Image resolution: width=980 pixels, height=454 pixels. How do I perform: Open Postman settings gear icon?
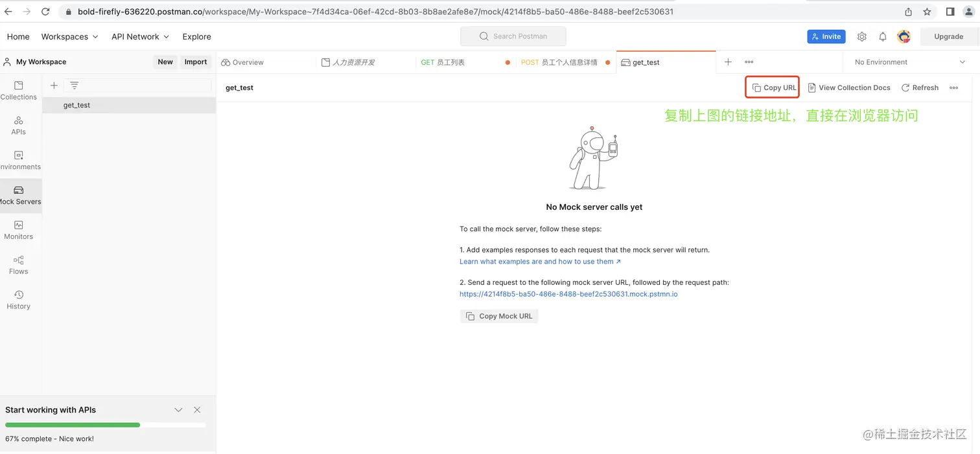tap(861, 37)
